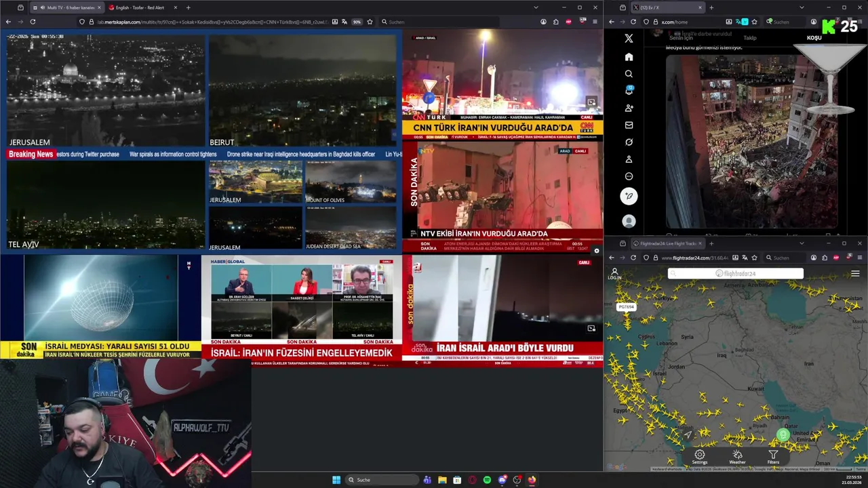This screenshot has height=488, width=868.
Task: Go back in the Multi TV browser window
Action: click(x=8, y=22)
